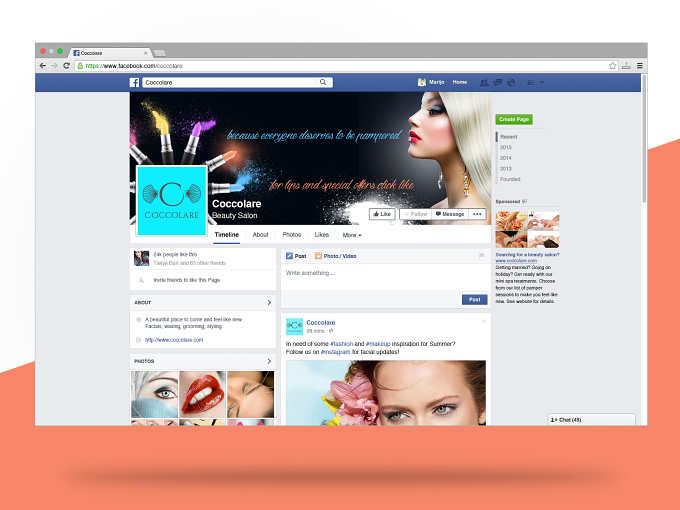Jump to 2014 in timeline navigator

506,158
